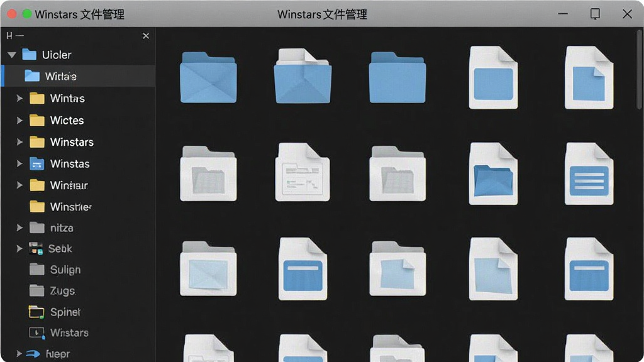Open document showing blue open folder
644x362 pixels.
[x=493, y=173]
